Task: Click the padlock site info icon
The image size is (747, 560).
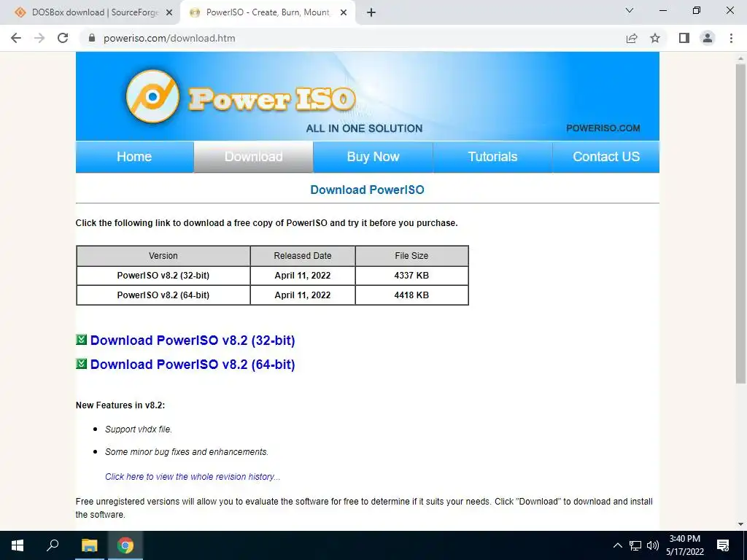Action: tap(92, 38)
